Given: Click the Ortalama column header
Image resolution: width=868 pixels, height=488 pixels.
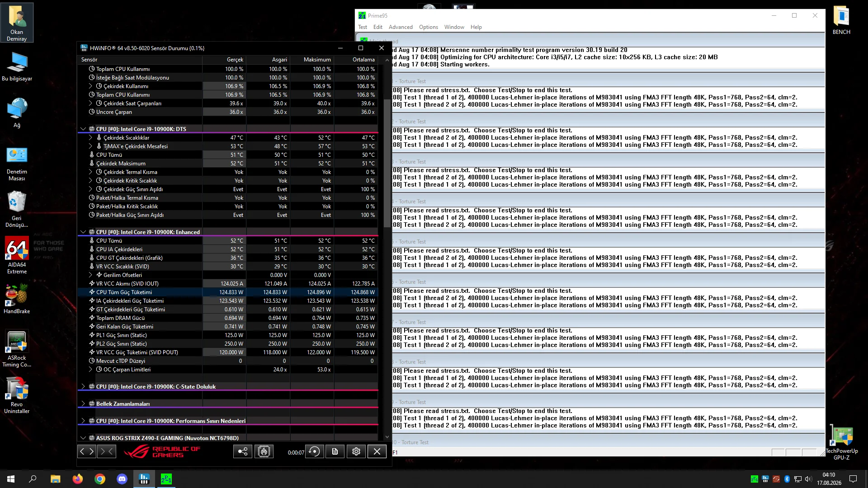Looking at the screenshot, I should click(356, 60).
